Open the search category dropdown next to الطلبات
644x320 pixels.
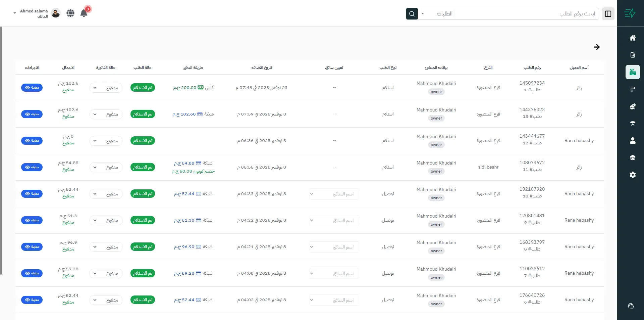coord(423,14)
